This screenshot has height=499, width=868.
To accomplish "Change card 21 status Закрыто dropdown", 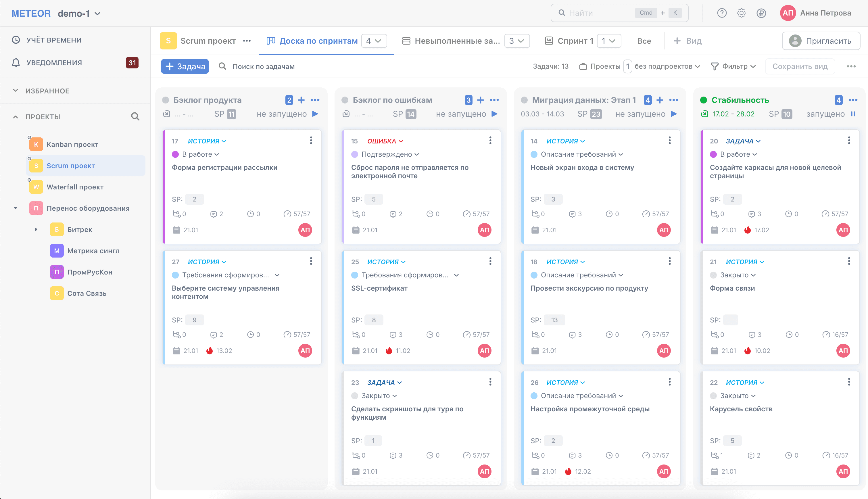I will (733, 275).
